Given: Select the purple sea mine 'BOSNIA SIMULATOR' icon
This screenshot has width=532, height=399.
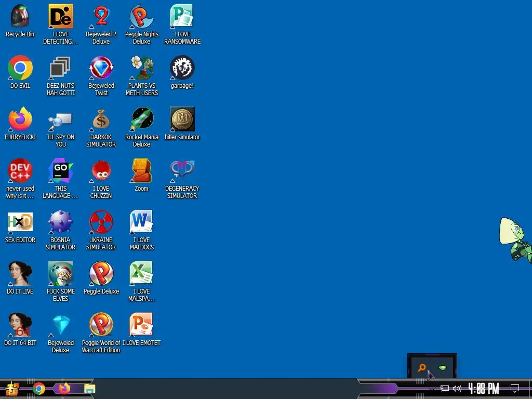Looking at the screenshot, I should click(x=60, y=222).
